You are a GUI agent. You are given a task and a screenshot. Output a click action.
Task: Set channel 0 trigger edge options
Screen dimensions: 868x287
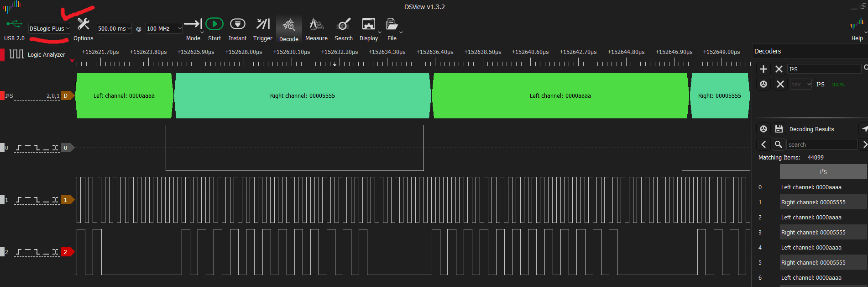click(37, 148)
